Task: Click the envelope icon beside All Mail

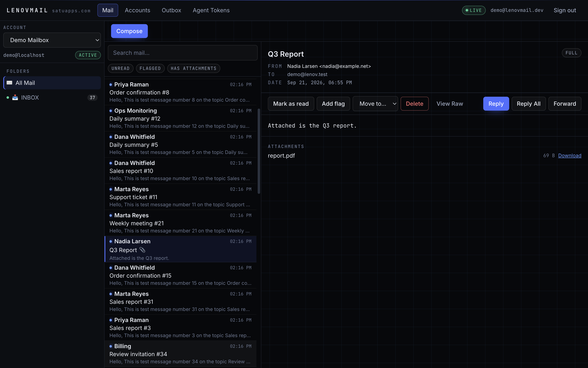Action: (9, 83)
